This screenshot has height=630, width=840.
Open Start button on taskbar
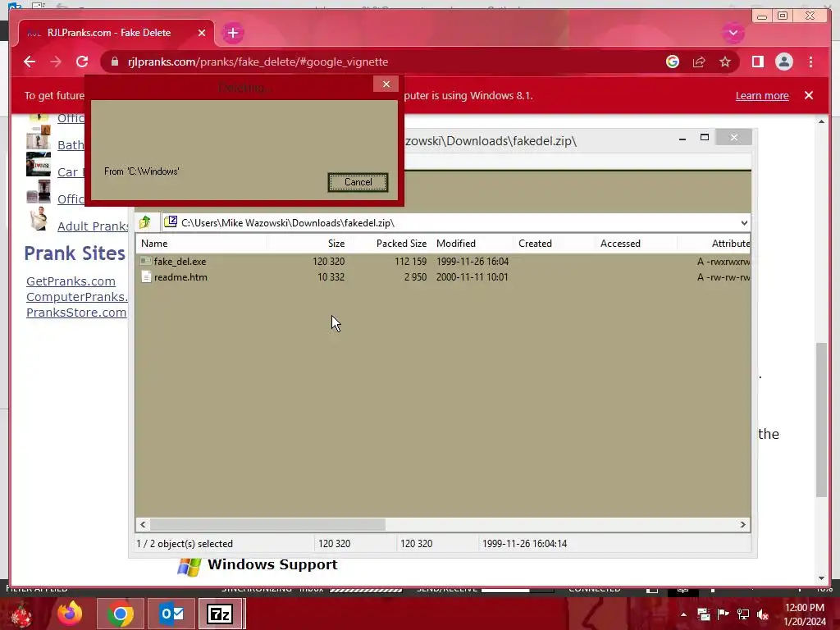click(x=21, y=614)
